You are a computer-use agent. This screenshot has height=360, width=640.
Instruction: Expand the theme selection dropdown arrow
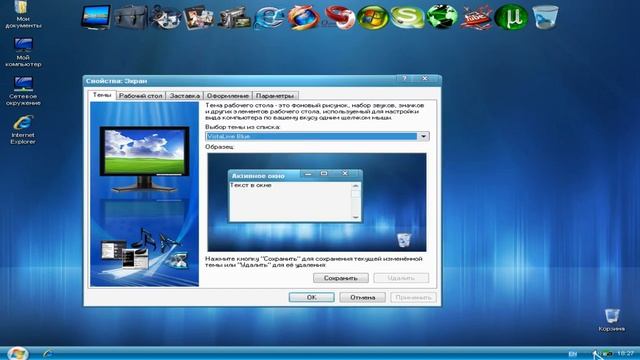(x=423, y=136)
